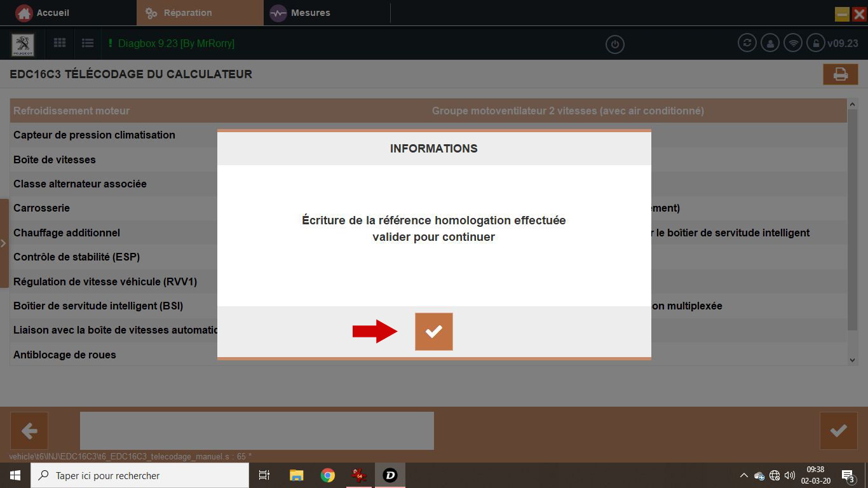Click Groupe motoventilateur 2 vitesses value
This screenshot has height=488, width=868.
(567, 111)
